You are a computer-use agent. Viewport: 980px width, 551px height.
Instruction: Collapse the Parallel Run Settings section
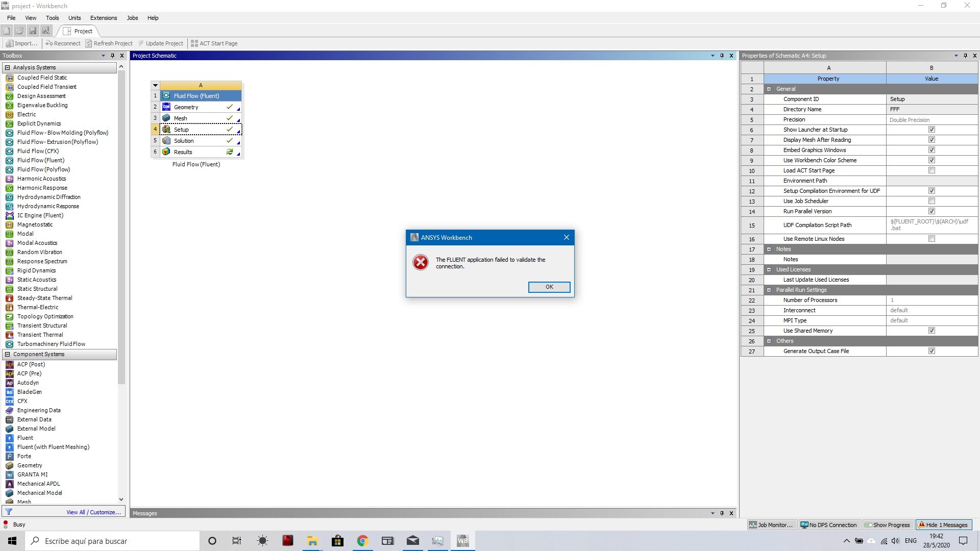point(769,290)
